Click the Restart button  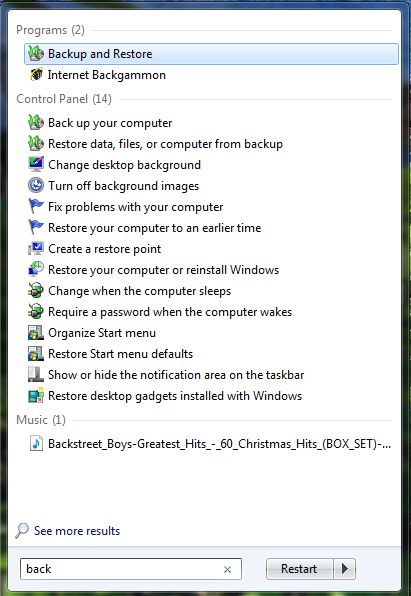300,569
